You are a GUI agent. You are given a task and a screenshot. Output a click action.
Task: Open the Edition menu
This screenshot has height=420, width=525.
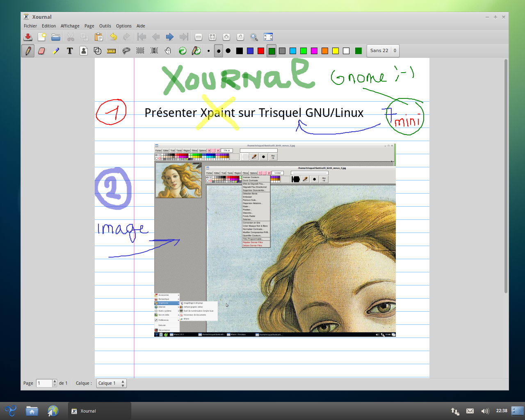click(49, 26)
